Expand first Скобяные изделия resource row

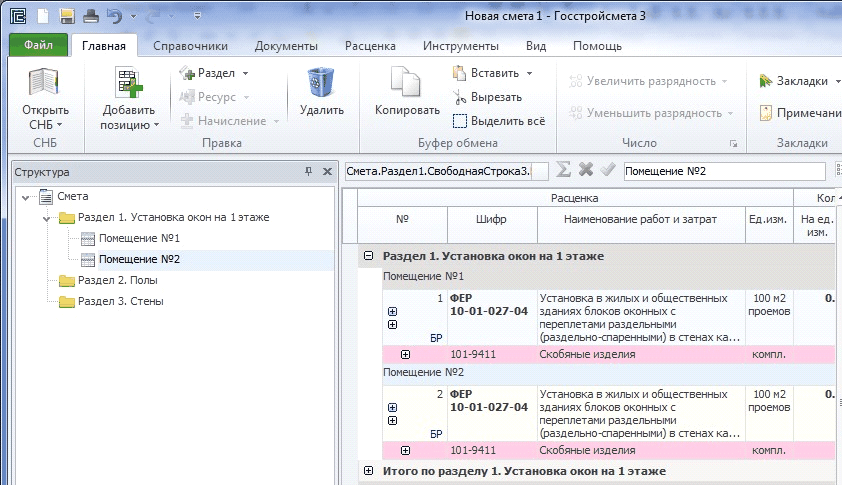tap(405, 354)
